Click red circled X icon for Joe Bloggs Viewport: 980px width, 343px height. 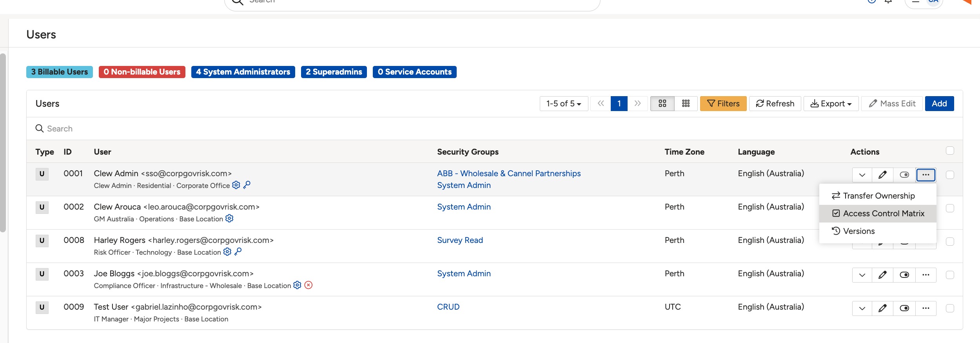click(309, 285)
